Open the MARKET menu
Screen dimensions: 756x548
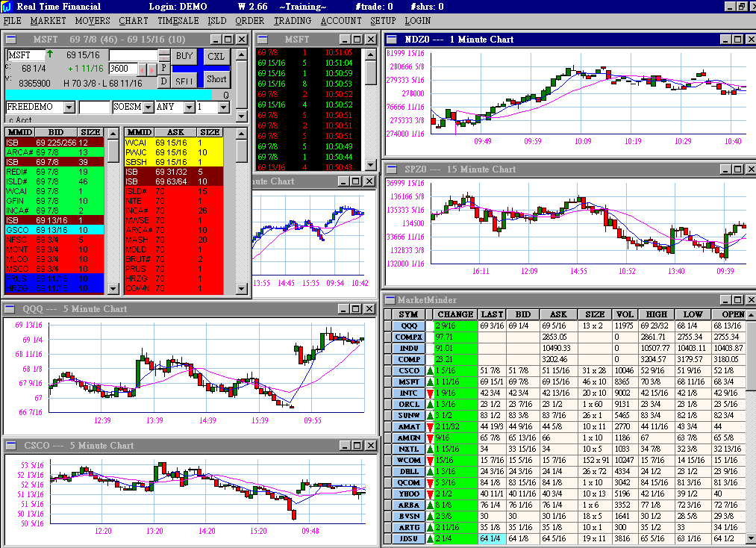(x=49, y=21)
